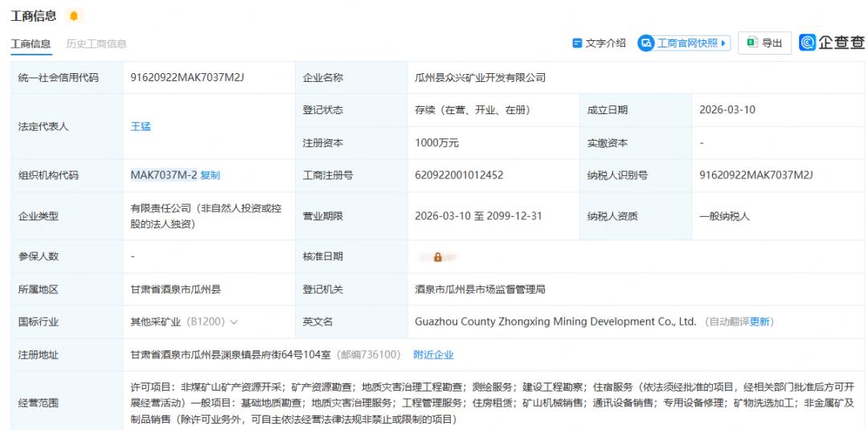This screenshot has width=868, height=430.
Task: Open legal representative 王猛 profile
Action: point(141,127)
